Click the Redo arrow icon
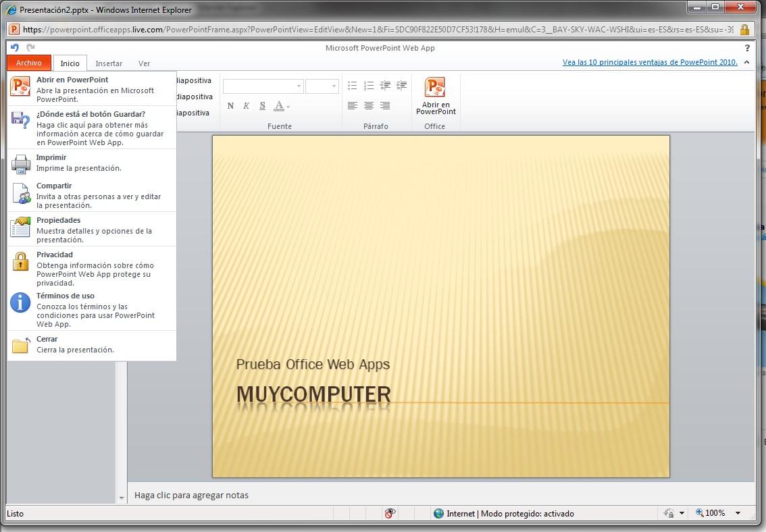Viewport: 766px width, 532px height. click(30, 47)
